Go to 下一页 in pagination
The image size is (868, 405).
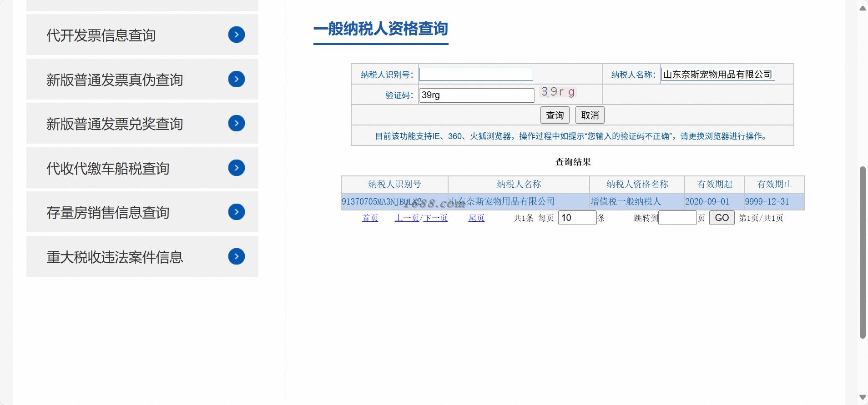coord(436,218)
